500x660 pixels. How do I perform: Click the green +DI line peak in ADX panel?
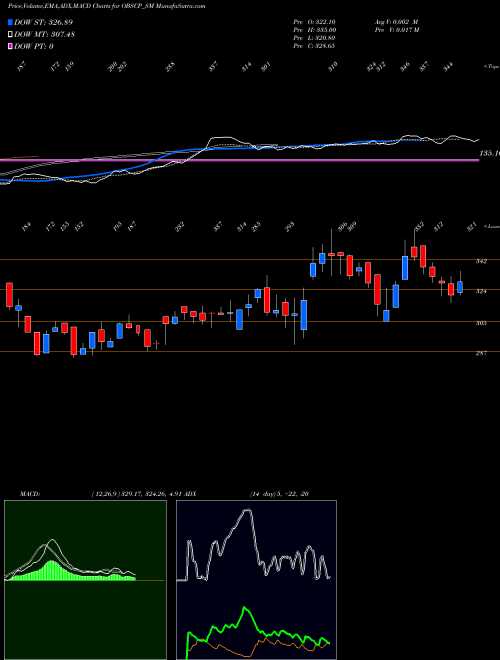(245, 608)
